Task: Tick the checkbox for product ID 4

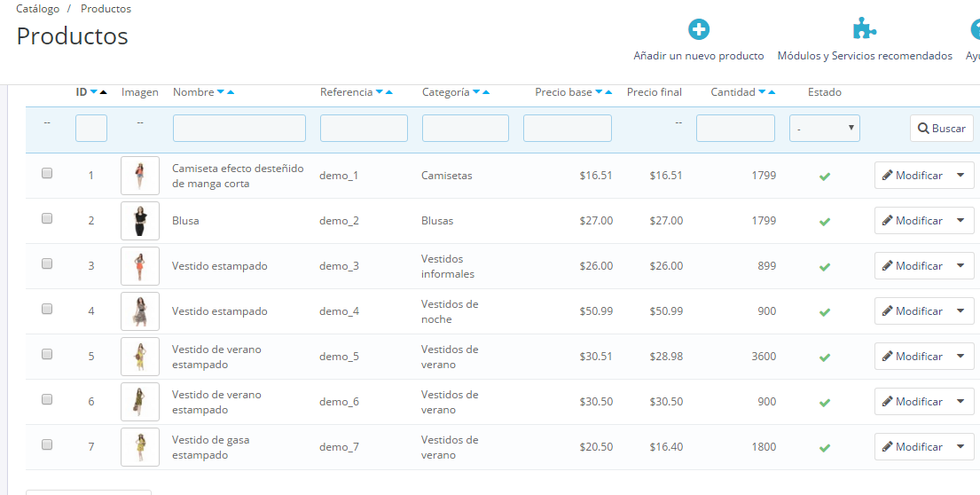Action: coord(47,310)
